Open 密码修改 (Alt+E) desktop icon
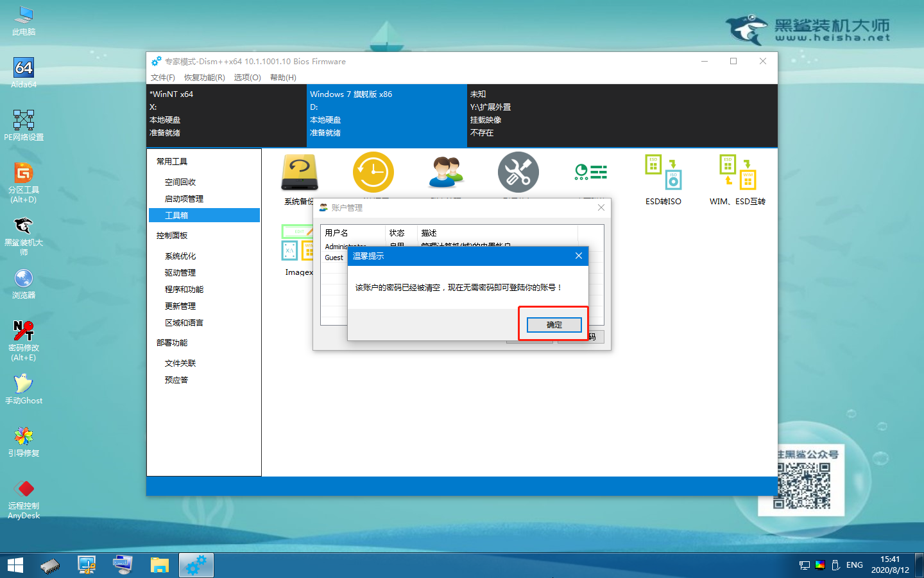Viewport: 924px width, 578px height. coord(24,341)
